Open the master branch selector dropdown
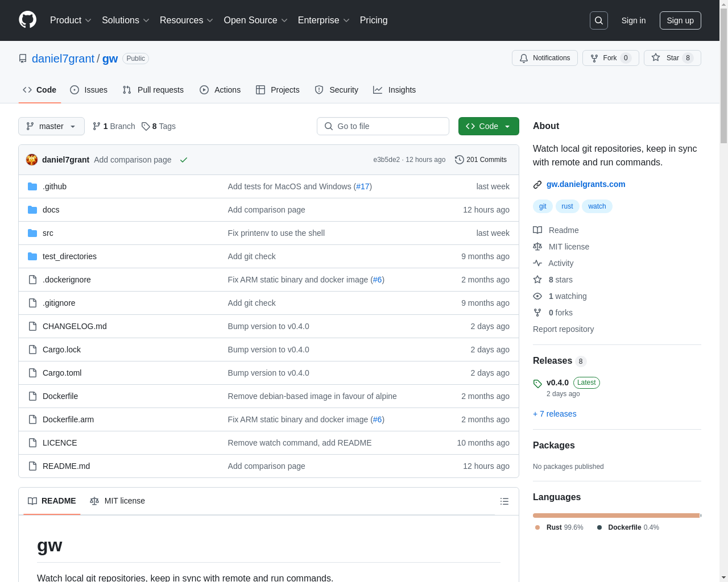This screenshot has width=728, height=582. pyautogui.click(x=51, y=126)
